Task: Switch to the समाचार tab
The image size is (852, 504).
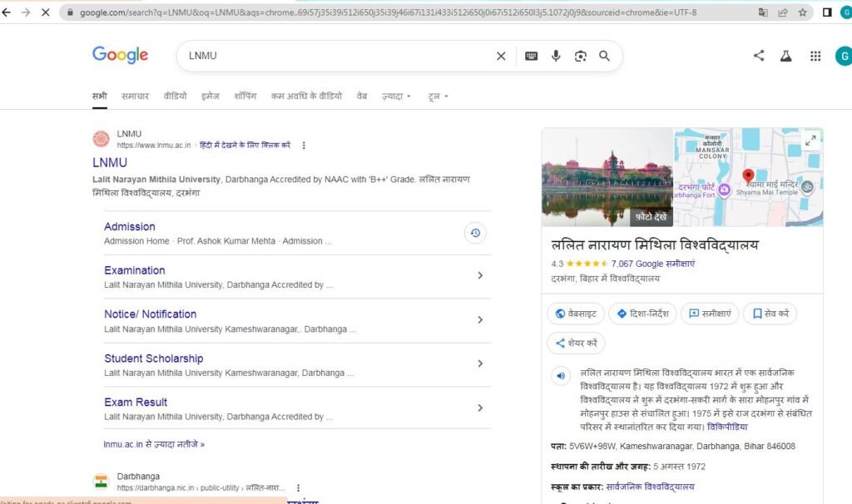Action: pyautogui.click(x=136, y=96)
